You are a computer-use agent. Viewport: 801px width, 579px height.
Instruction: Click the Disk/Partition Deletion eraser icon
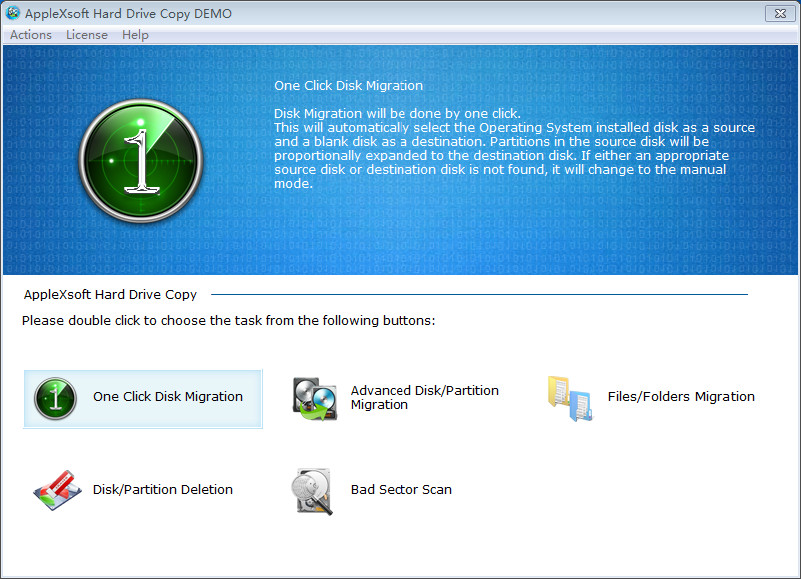click(57, 490)
